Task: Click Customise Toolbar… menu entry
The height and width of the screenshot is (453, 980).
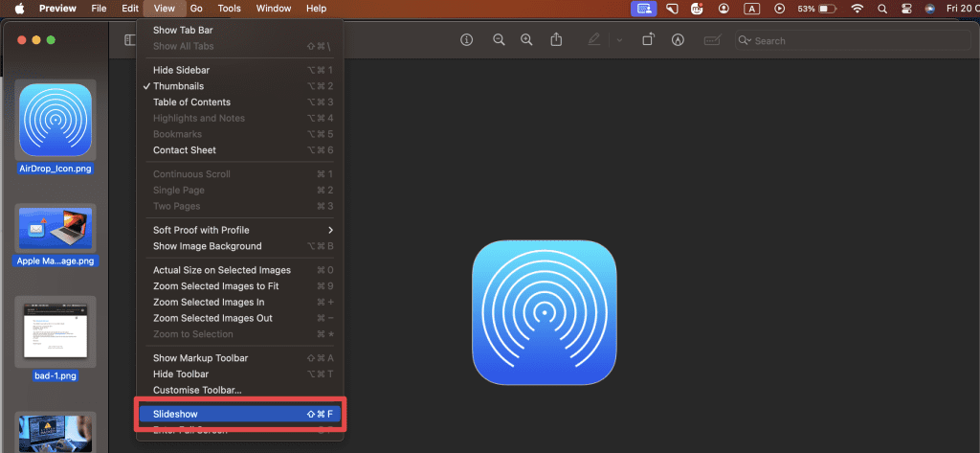Action: (x=197, y=390)
